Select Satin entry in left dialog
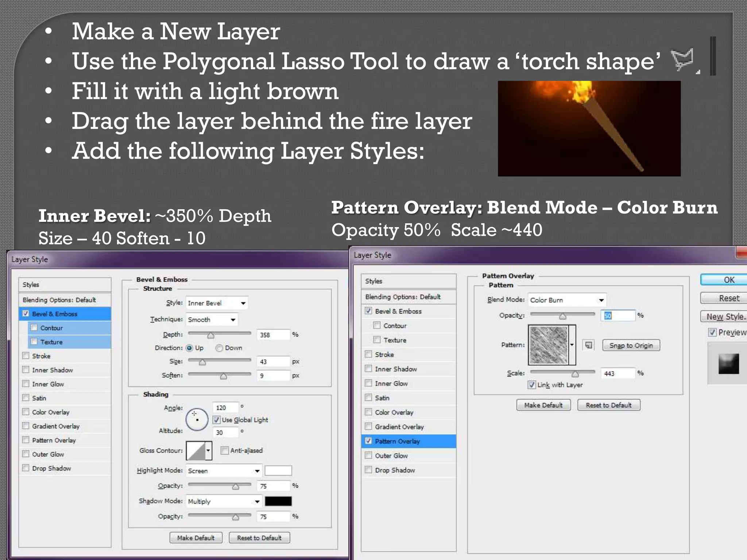Viewport: 747px width, 560px height. (x=65, y=398)
